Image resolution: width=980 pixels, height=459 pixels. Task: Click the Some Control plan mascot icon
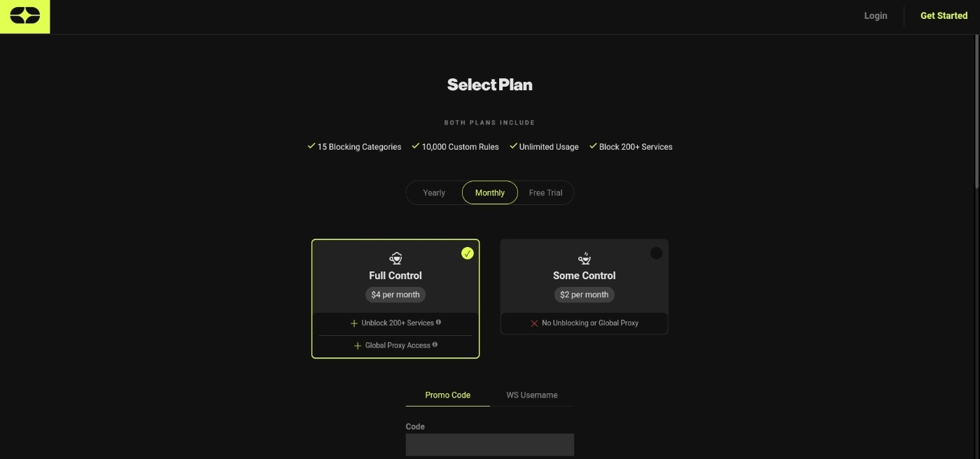tap(584, 258)
